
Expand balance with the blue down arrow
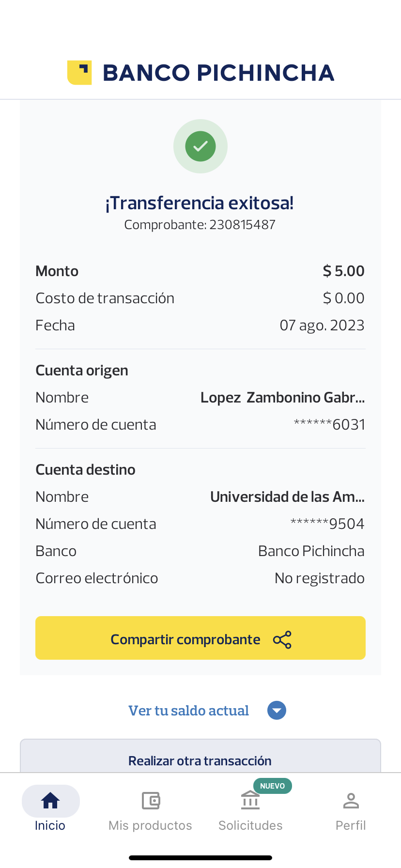pyautogui.click(x=277, y=711)
